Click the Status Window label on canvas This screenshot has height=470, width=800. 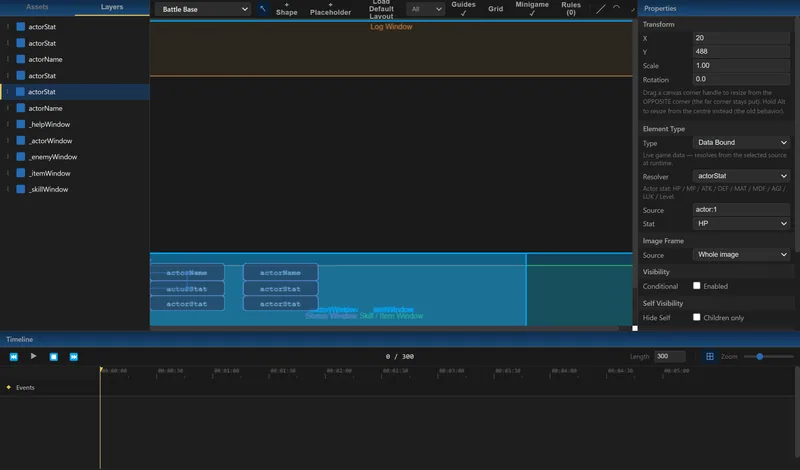point(331,316)
